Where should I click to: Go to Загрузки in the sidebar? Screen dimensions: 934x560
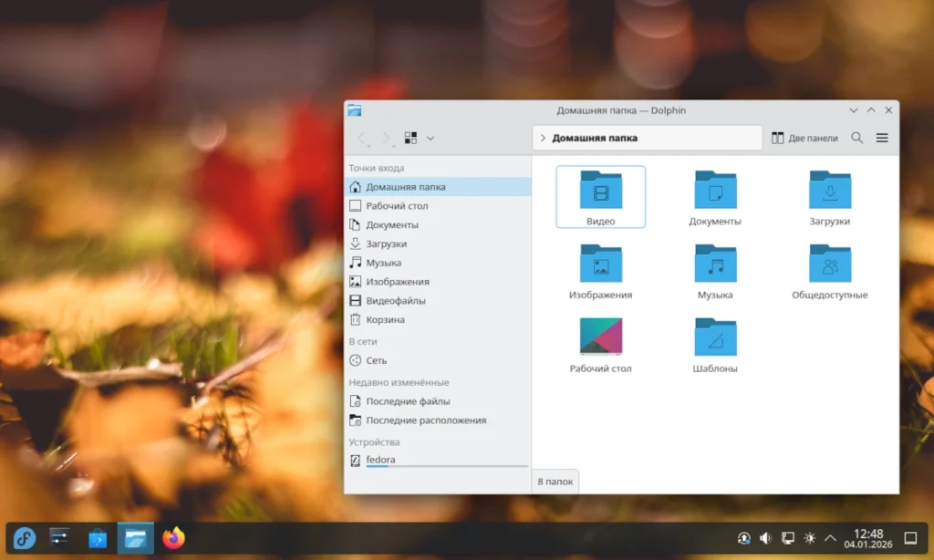(x=438, y=244)
